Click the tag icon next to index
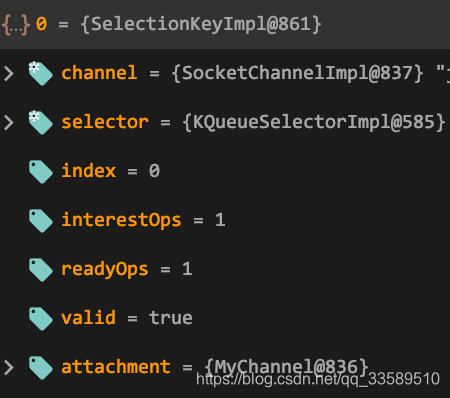Image resolution: width=450 pixels, height=398 pixels. click(41, 172)
